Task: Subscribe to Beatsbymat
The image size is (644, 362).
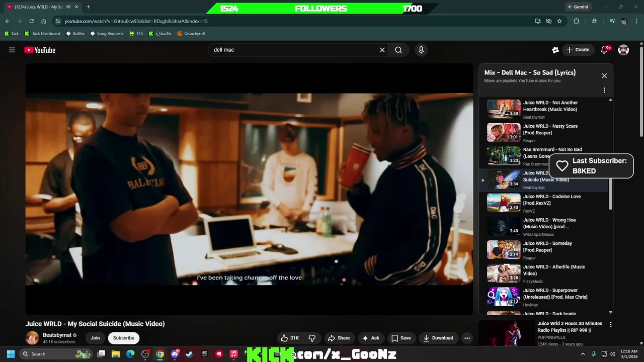Action: click(x=123, y=338)
